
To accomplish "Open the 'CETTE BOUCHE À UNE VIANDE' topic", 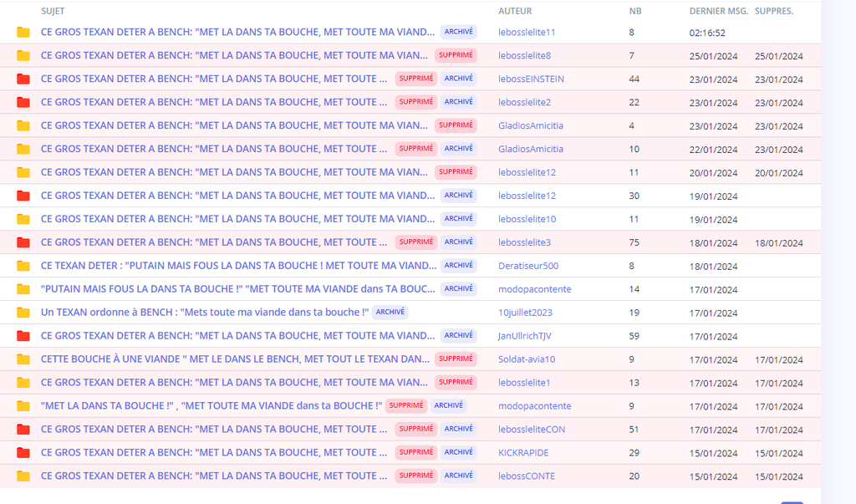I will (x=235, y=359).
